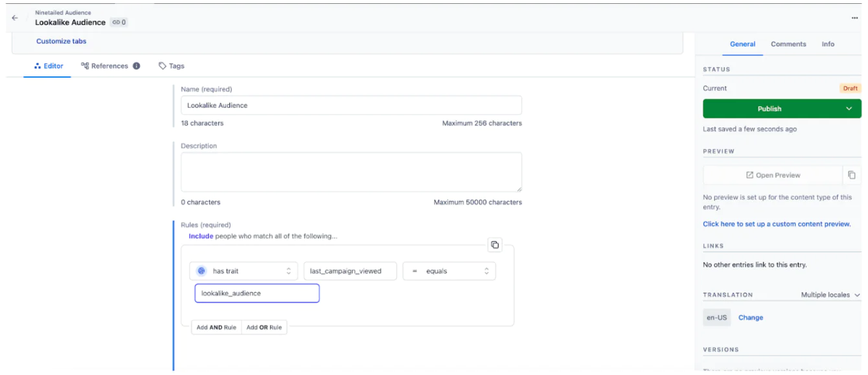This screenshot has height=375, width=868.
Task: Select the Editor tab
Action: pyautogui.click(x=49, y=66)
